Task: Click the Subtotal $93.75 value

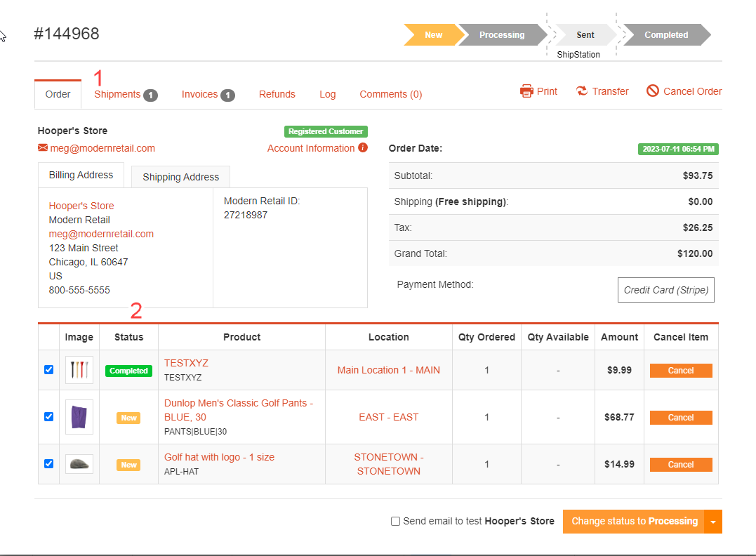Action: coord(698,176)
